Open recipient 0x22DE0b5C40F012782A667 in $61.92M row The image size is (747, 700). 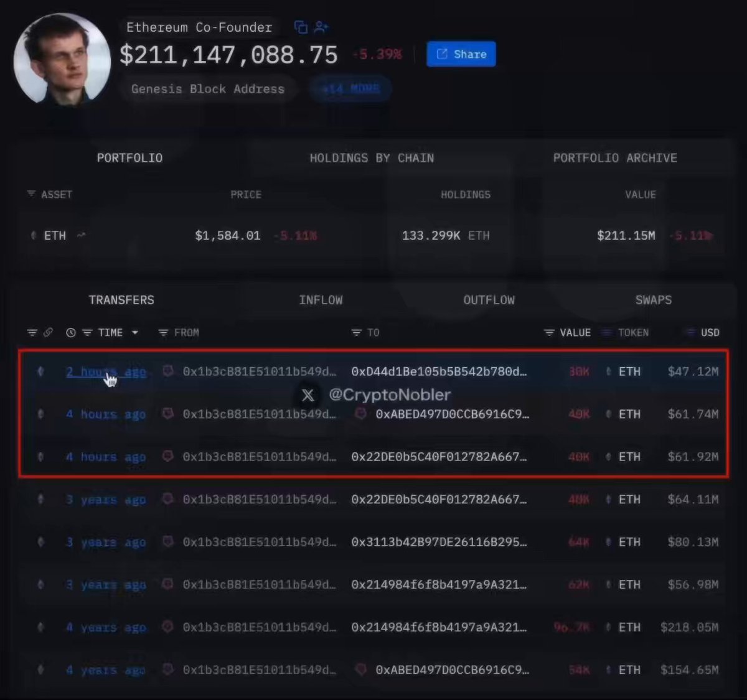pos(439,457)
